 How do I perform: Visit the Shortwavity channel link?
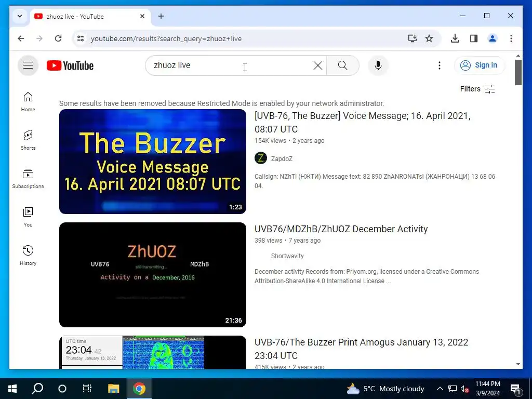point(287,256)
